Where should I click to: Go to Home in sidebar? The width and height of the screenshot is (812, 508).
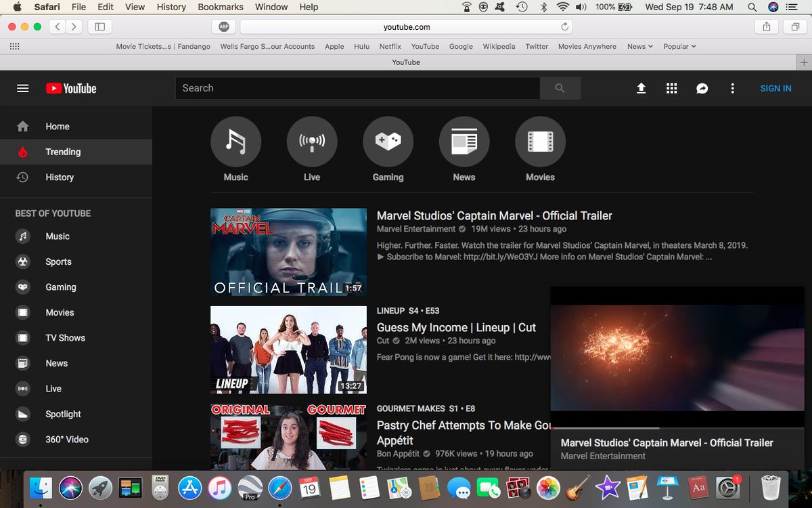click(x=76, y=126)
